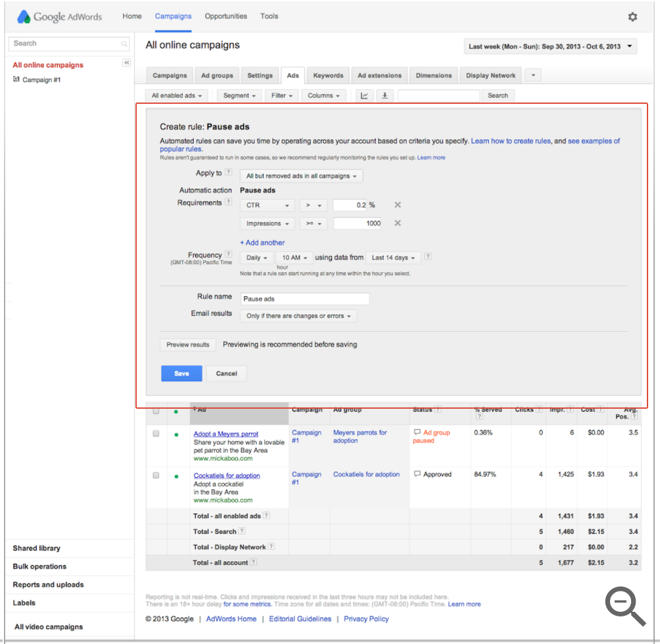Change the Impressions metric dropdown
Image resolution: width=660 pixels, height=644 pixels.
click(268, 223)
